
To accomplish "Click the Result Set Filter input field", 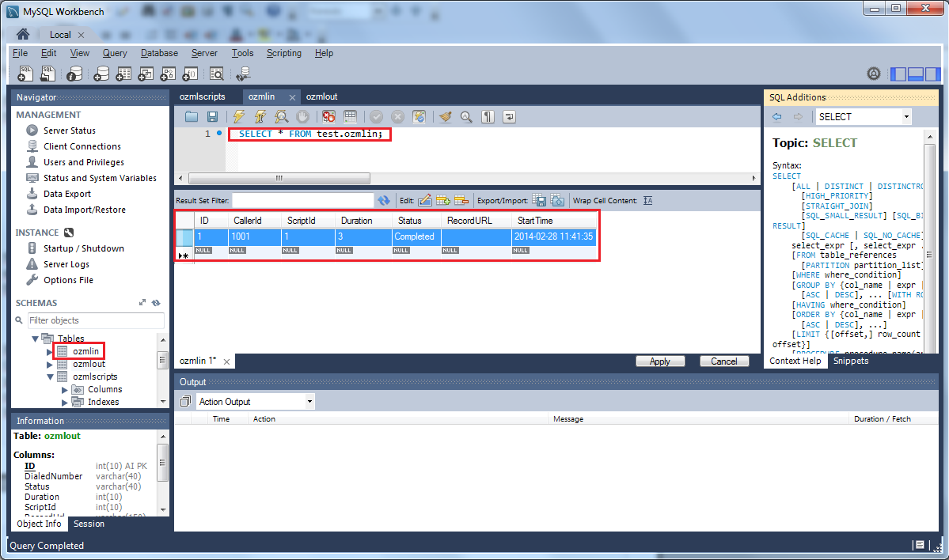I will coord(302,201).
